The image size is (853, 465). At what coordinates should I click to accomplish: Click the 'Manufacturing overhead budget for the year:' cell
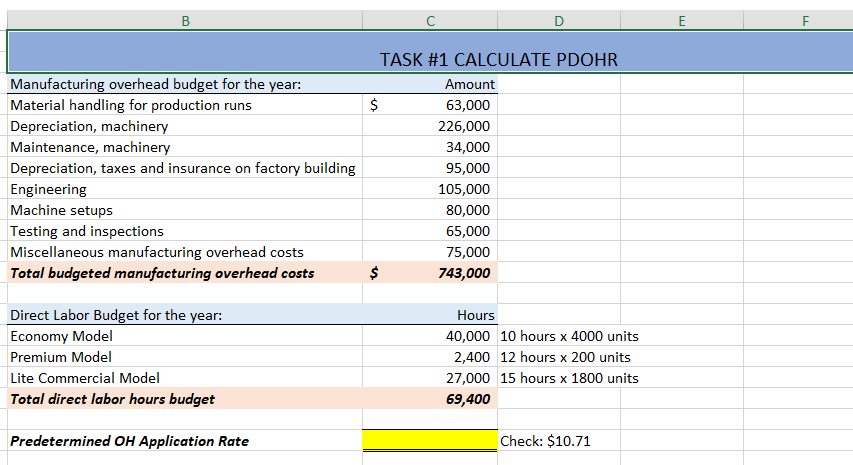185,84
